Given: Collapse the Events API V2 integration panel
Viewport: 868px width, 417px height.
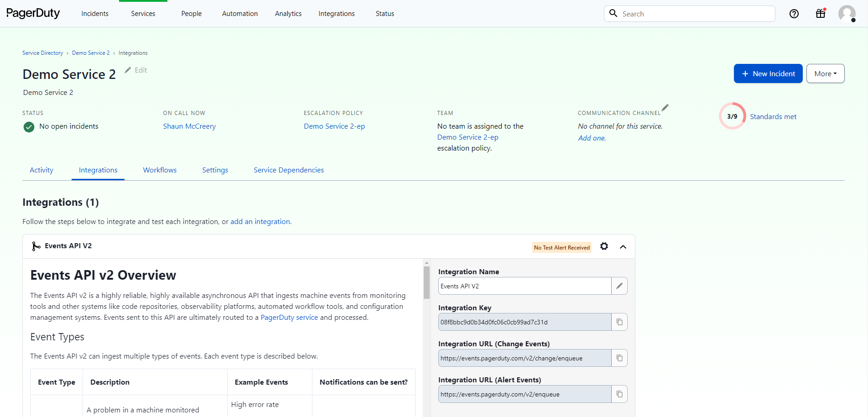Looking at the screenshot, I should pos(623,247).
